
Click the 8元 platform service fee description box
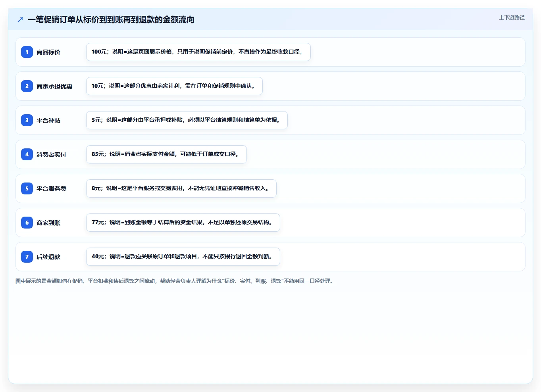181,188
